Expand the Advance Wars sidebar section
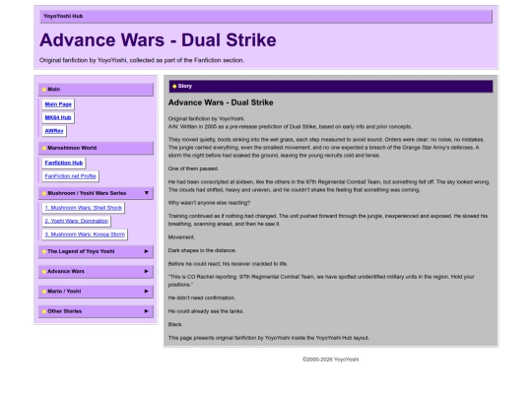The width and height of the screenshot is (532, 399). 96,272
